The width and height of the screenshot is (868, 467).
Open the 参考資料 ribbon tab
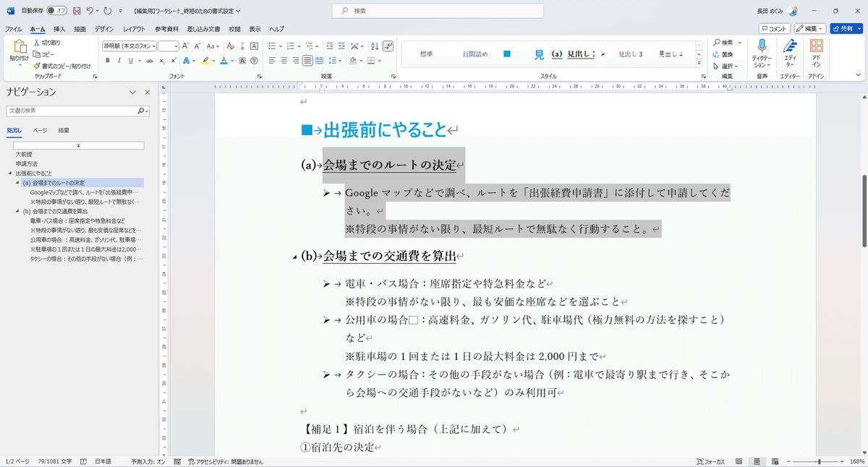166,29
